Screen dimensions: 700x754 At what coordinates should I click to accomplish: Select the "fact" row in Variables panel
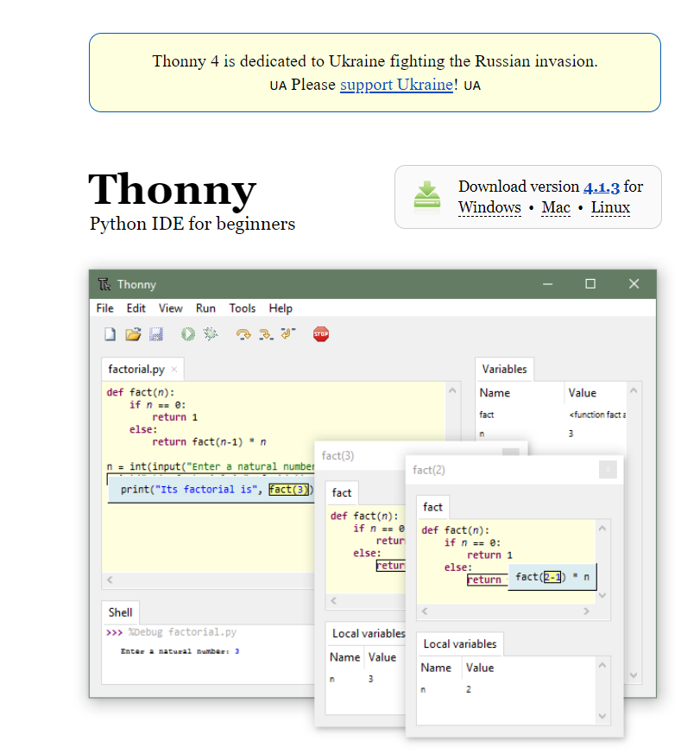pos(552,415)
